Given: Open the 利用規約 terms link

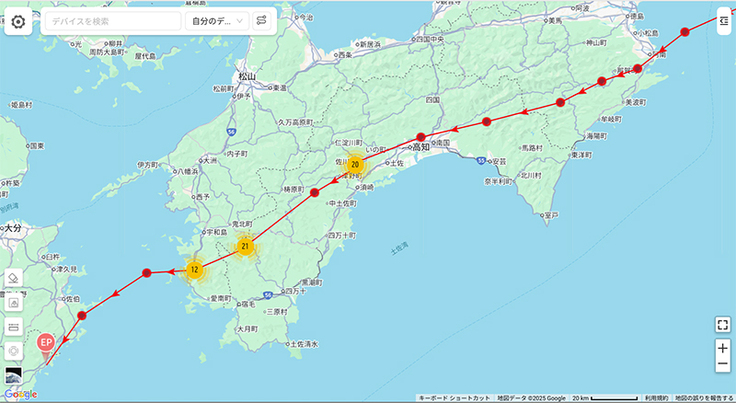Looking at the screenshot, I should (x=657, y=398).
